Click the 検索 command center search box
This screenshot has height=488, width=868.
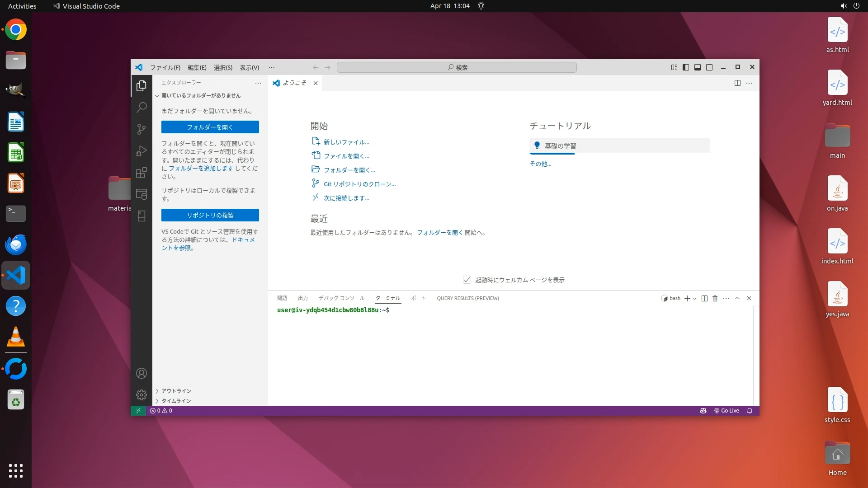click(457, 67)
